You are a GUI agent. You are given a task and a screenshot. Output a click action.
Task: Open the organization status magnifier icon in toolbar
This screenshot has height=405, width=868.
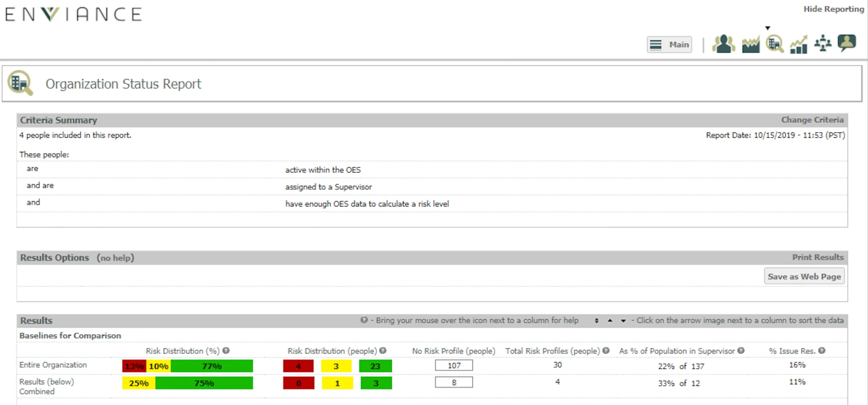[775, 44]
